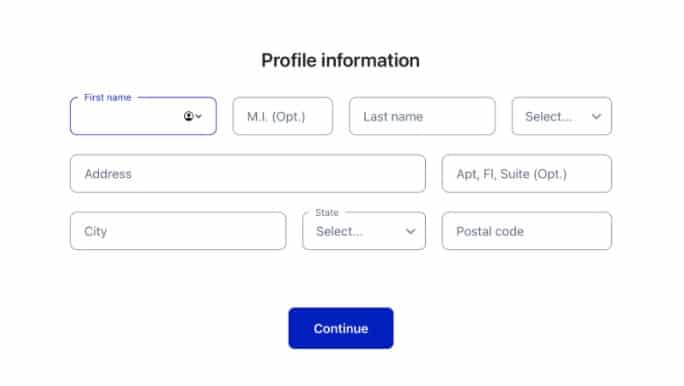This screenshot has width=684, height=386.
Task: Click the 'Address' placeholder text
Action: point(108,174)
